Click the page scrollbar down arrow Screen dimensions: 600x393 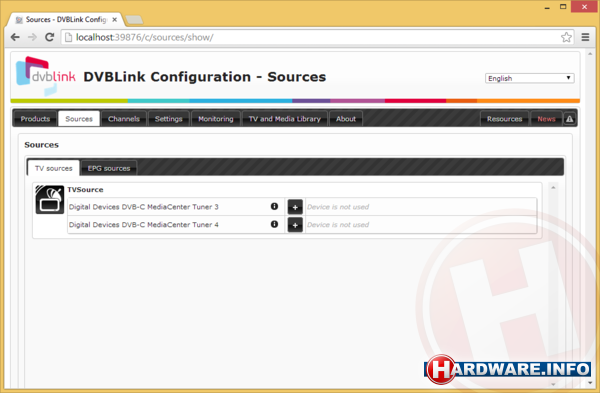point(590,382)
